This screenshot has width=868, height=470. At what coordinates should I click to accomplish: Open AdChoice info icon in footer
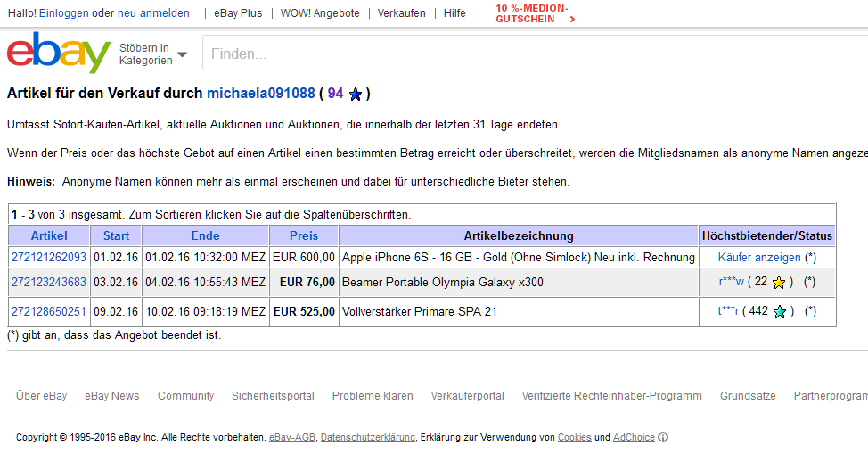(x=663, y=437)
